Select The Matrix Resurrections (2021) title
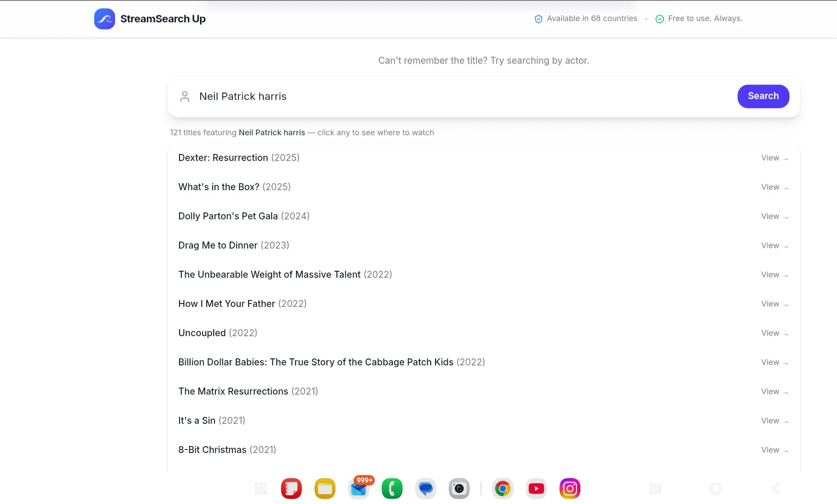Screen dimensions: 837x504 (x=248, y=392)
